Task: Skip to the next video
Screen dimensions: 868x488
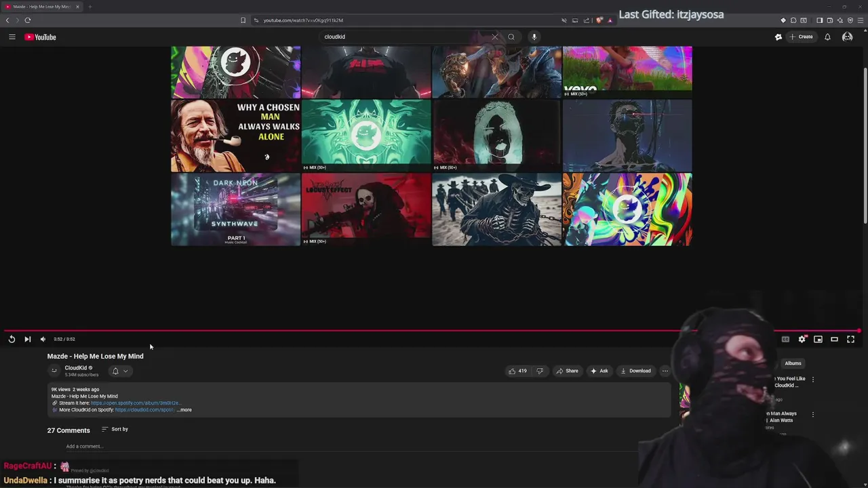Action: click(x=27, y=339)
